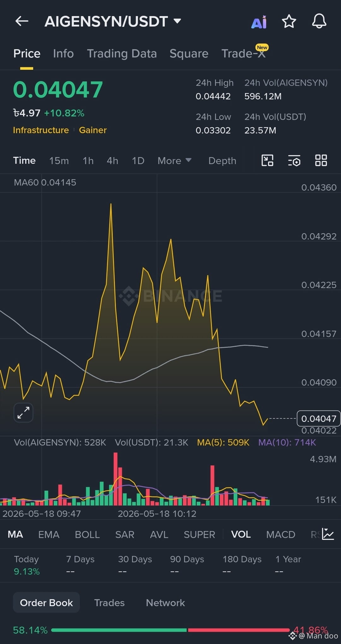This screenshot has height=644, width=341.
Task: Open the Trading Data tab
Action: (x=122, y=54)
